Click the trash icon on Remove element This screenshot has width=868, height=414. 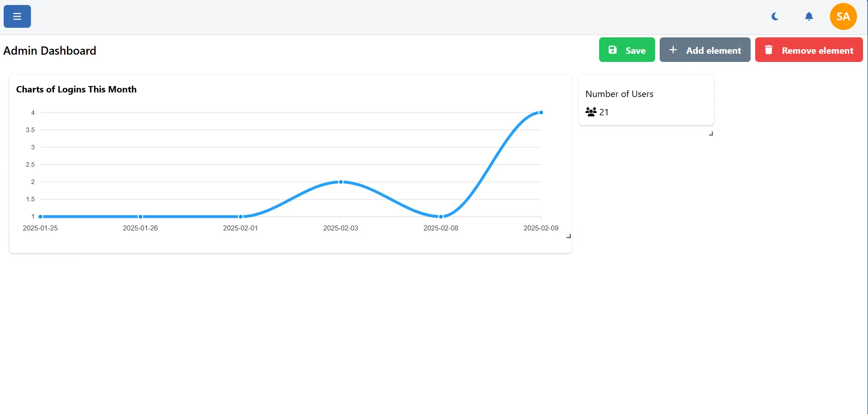click(769, 50)
